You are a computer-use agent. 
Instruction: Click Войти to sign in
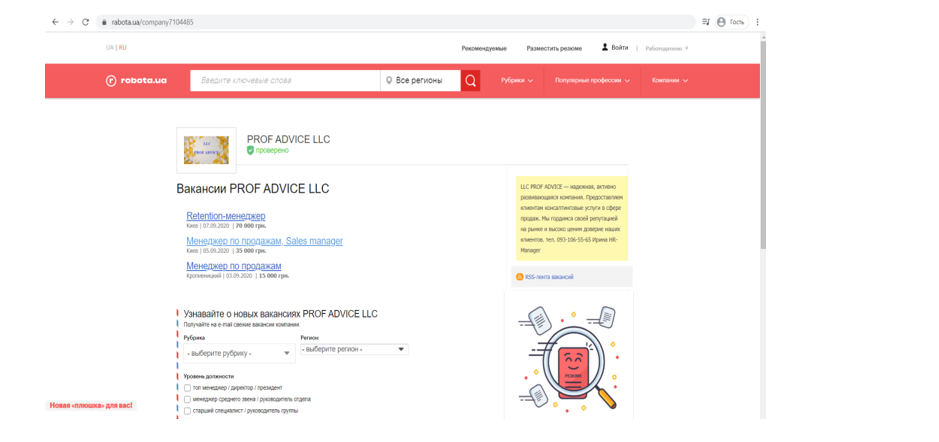620,48
